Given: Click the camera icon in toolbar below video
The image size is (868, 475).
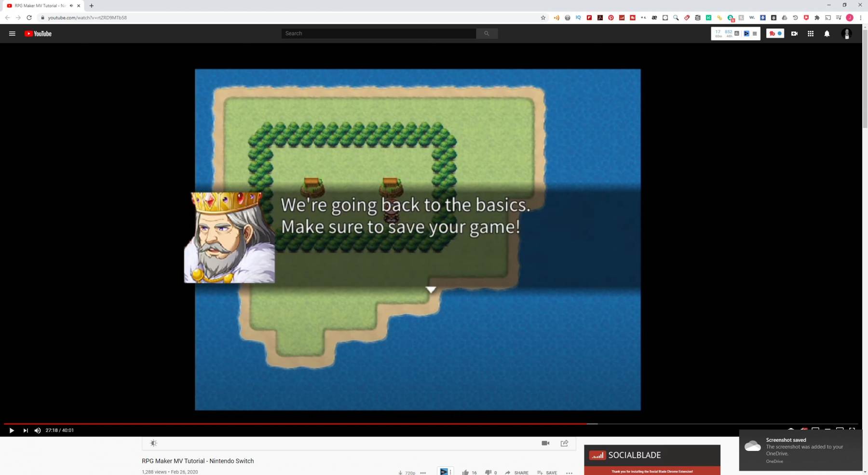Looking at the screenshot, I should tap(545, 443).
